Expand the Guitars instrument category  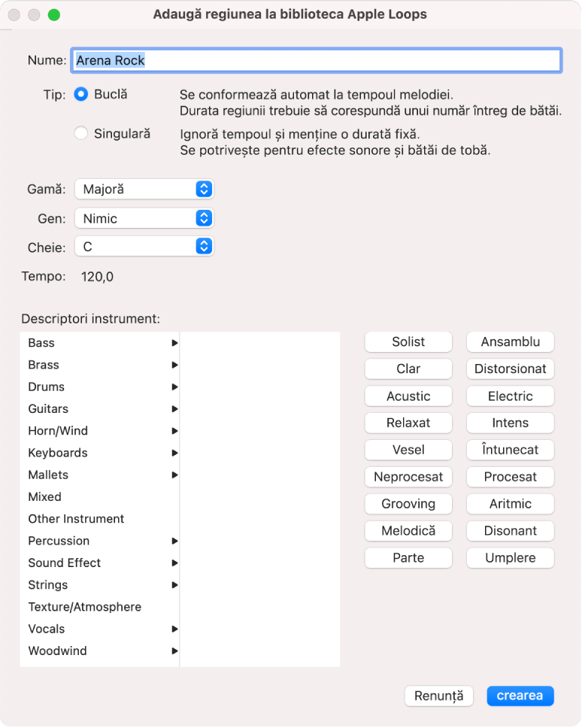99,409
